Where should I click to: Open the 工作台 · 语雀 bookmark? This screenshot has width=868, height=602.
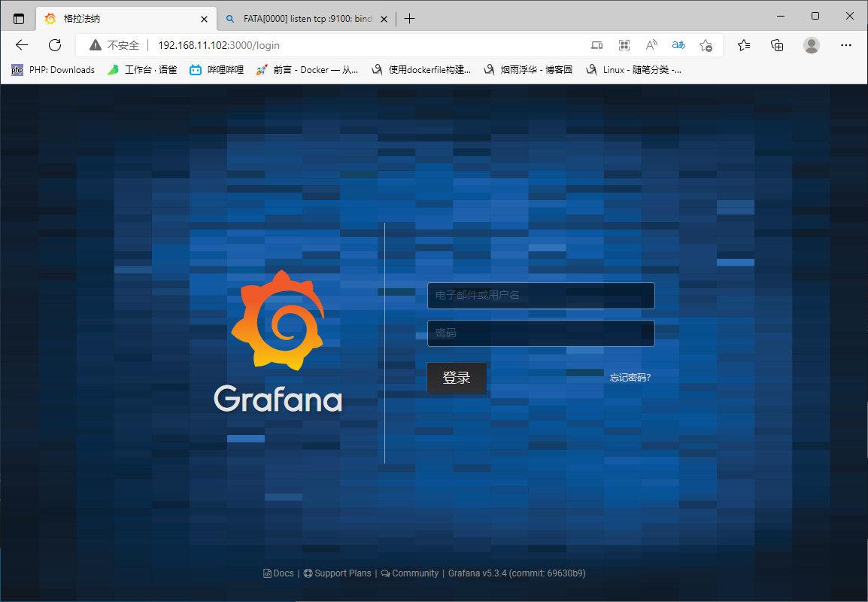(142, 70)
